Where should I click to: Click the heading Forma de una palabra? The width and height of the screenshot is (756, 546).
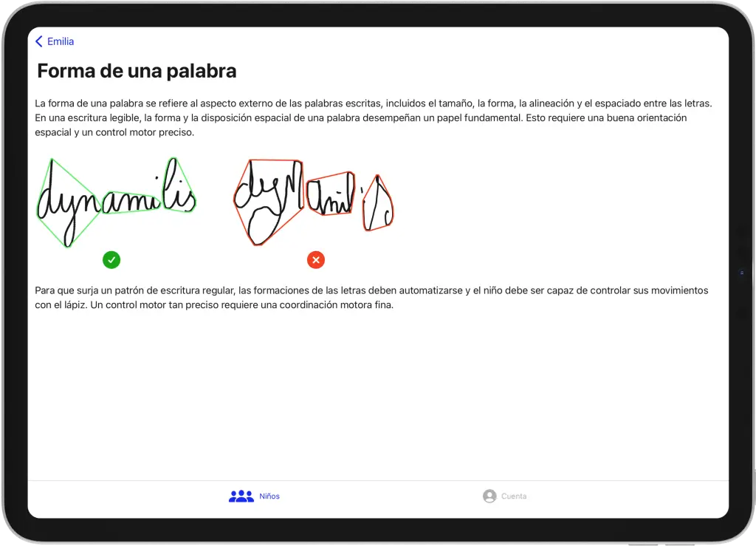(x=137, y=71)
